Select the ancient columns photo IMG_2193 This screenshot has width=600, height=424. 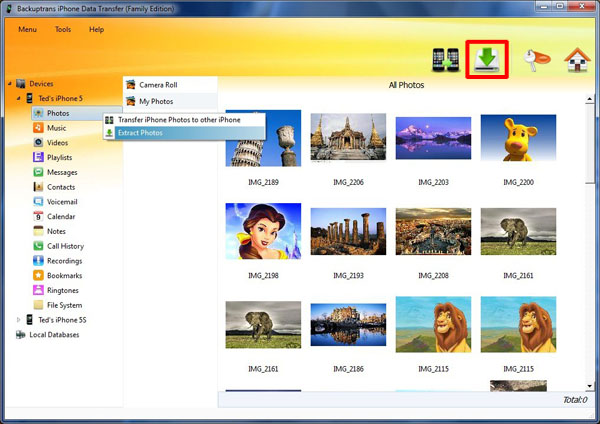[348, 232]
